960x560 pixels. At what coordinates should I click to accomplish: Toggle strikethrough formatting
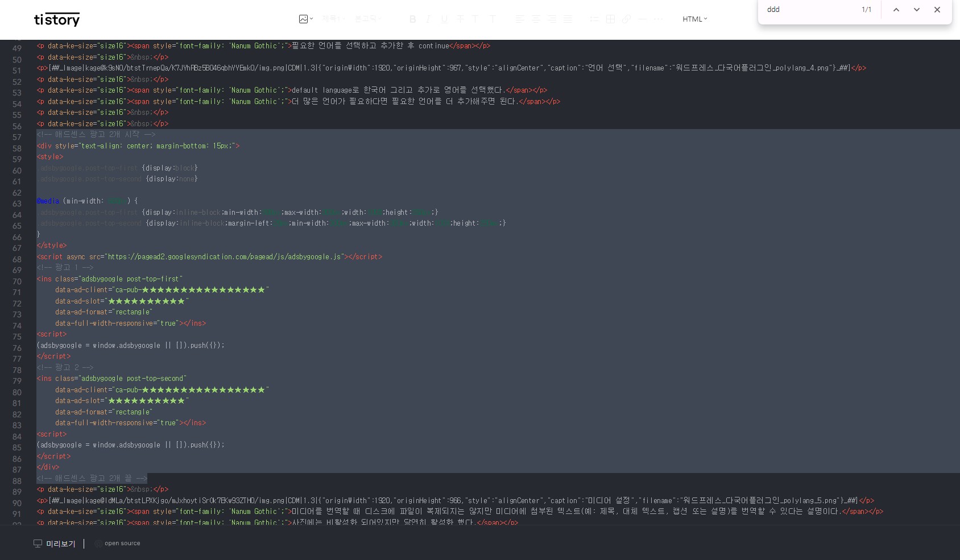460,19
